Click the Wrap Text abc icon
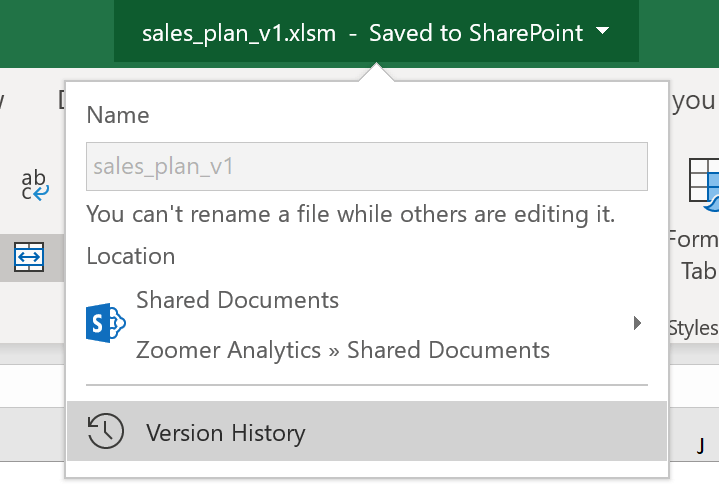Viewport: 719px width, 499px height. coord(33,185)
